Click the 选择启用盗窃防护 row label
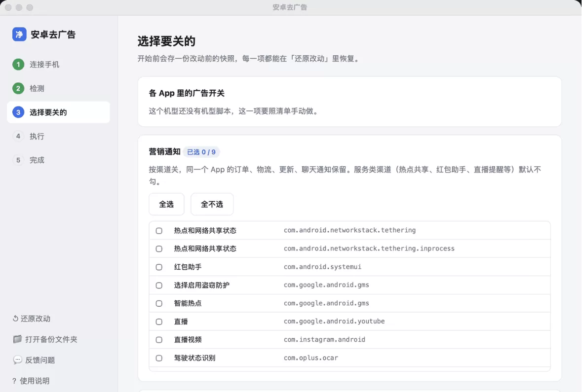This screenshot has width=582, height=392. (201, 285)
